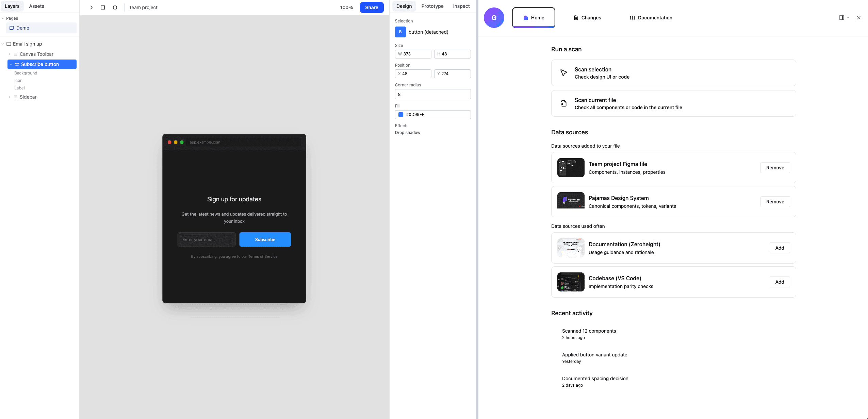Click the Scan current file icon
Image resolution: width=868 pixels, height=419 pixels.
pos(563,103)
